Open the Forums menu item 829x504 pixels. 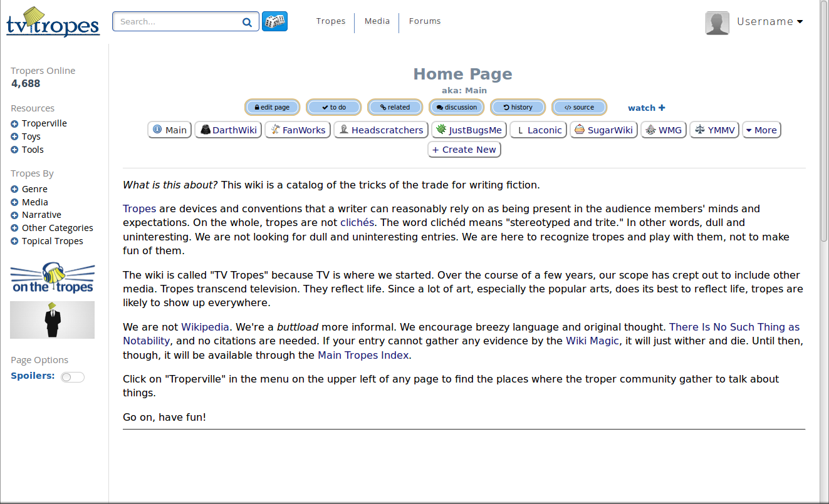tap(424, 21)
